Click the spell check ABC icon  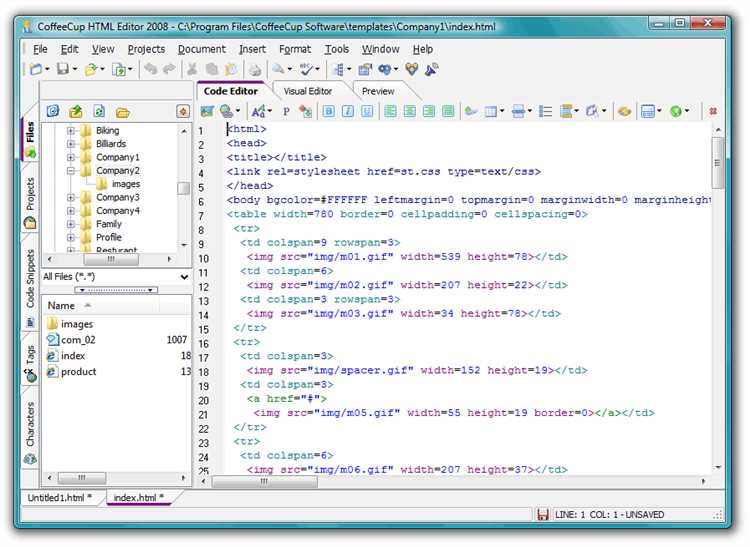(307, 69)
